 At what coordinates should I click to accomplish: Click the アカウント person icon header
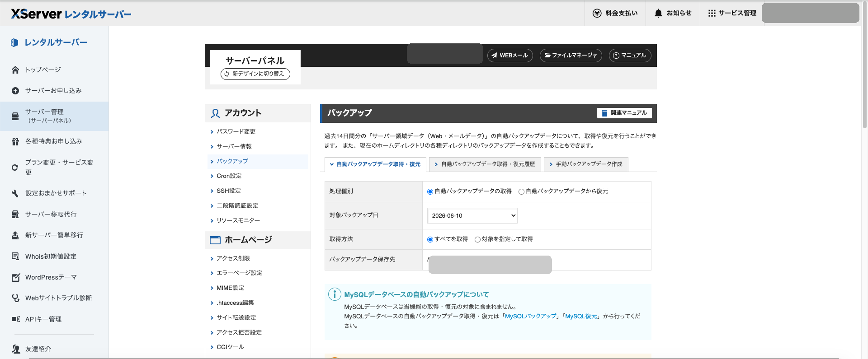(x=215, y=113)
